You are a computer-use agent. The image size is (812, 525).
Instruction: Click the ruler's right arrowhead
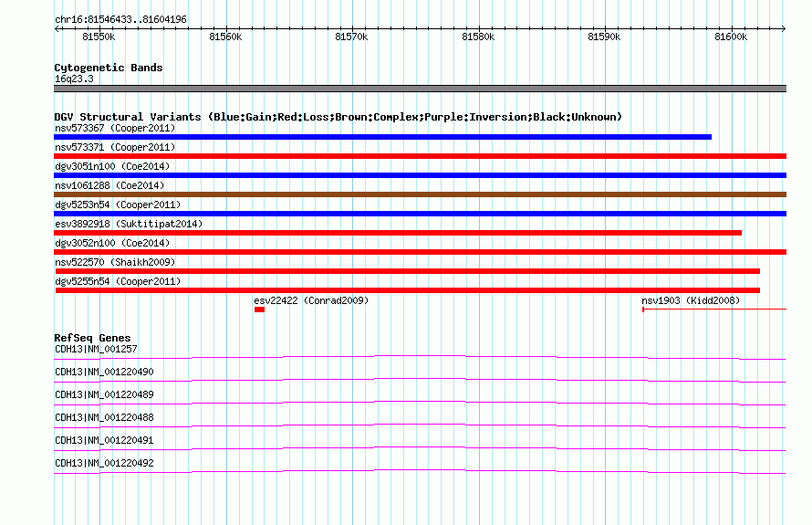tap(784, 29)
